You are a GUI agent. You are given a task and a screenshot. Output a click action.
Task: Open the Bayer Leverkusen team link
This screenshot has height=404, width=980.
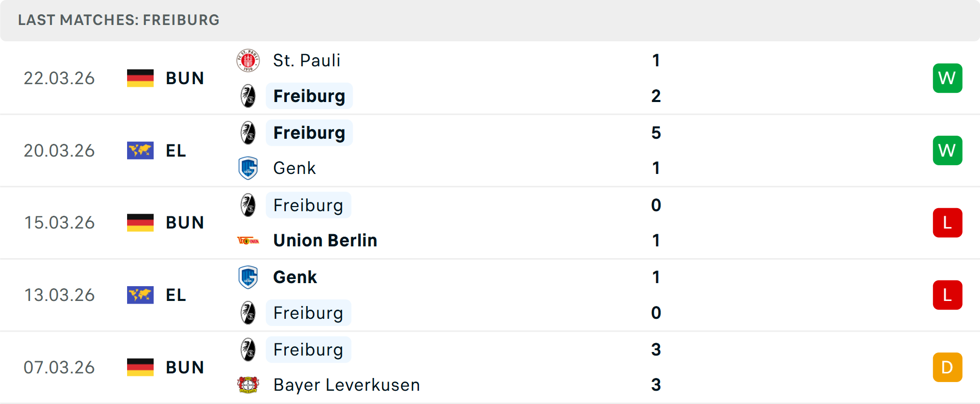click(x=347, y=385)
